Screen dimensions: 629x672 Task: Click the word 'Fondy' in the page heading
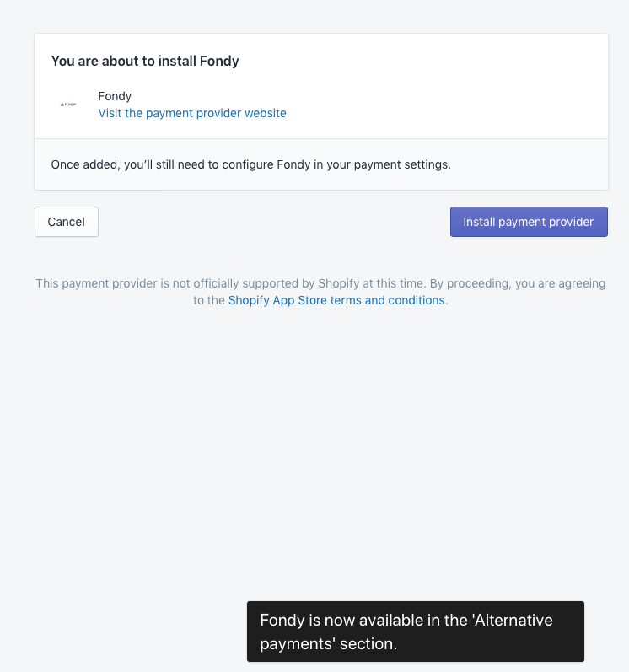(219, 61)
